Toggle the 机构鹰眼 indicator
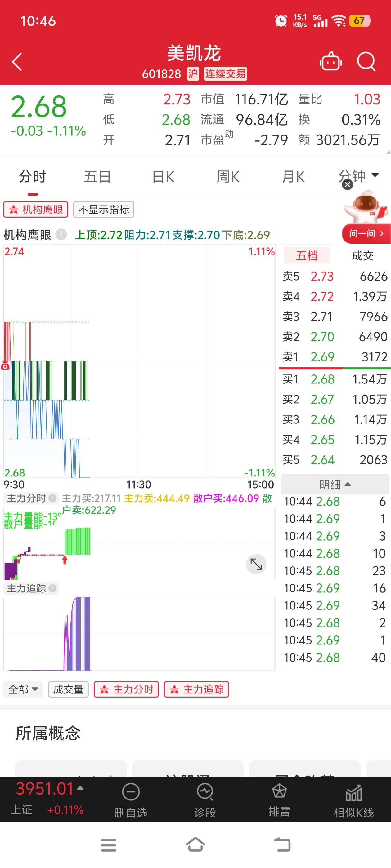391x868 pixels. [36, 210]
